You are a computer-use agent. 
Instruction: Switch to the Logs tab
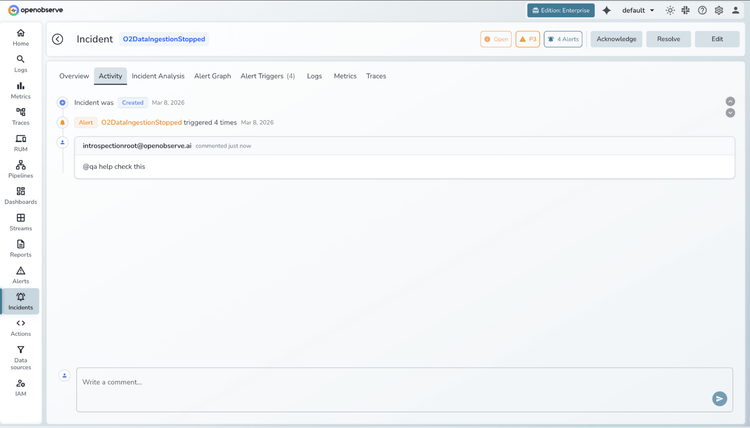tap(314, 76)
